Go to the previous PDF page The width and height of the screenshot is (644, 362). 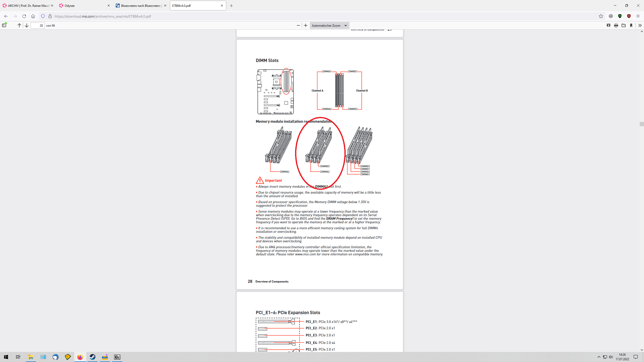19,25
